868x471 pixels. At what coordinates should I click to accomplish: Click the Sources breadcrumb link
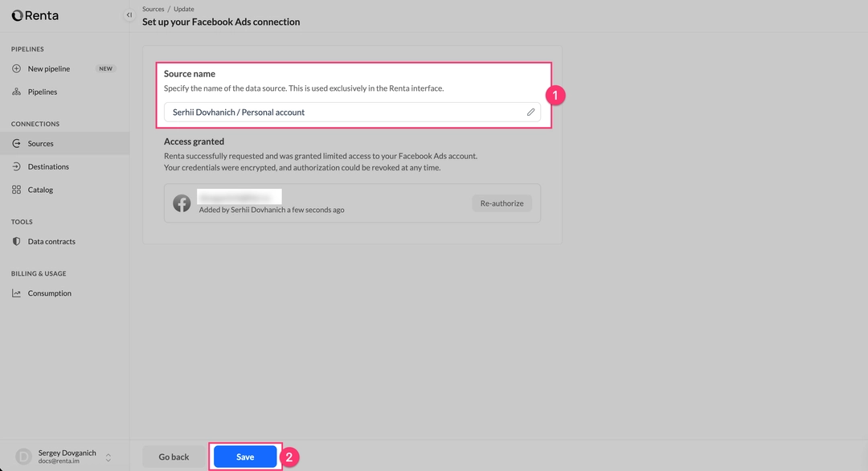153,10
